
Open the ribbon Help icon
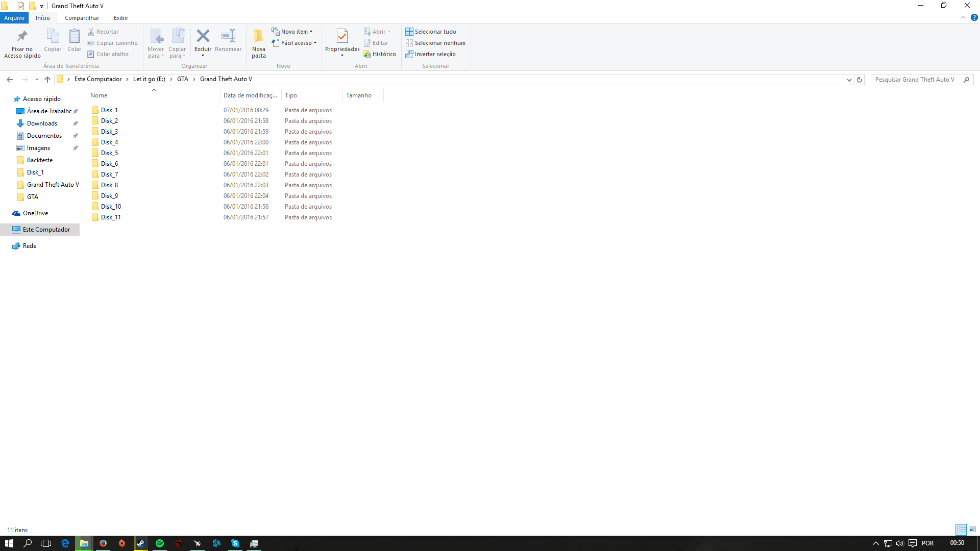coord(974,18)
